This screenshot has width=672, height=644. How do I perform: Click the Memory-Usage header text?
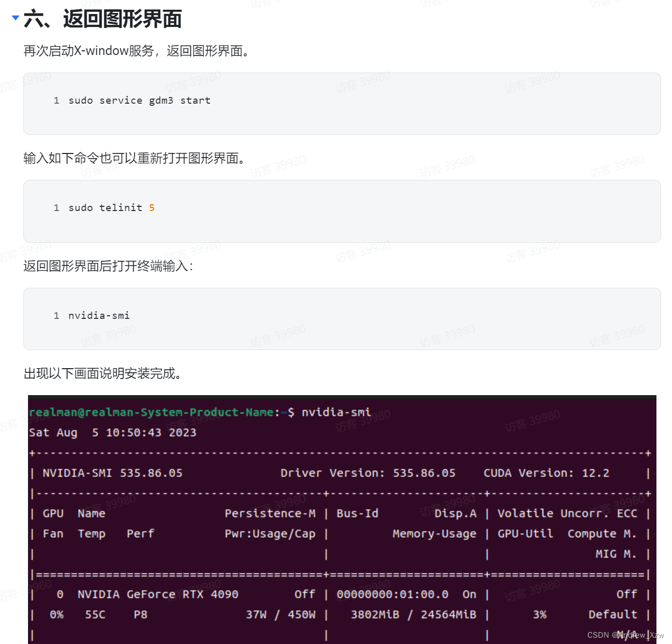click(x=434, y=534)
